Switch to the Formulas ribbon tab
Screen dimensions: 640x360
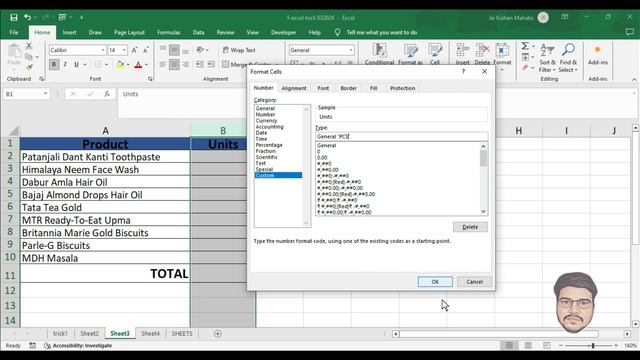pyautogui.click(x=169, y=32)
